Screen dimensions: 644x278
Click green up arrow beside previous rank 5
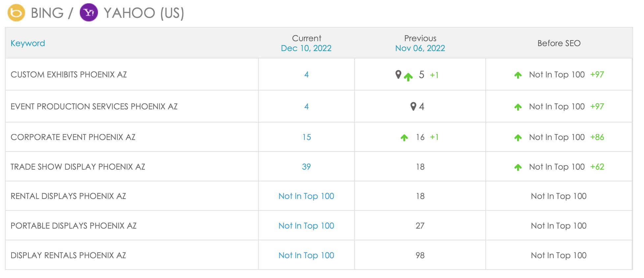click(x=408, y=77)
